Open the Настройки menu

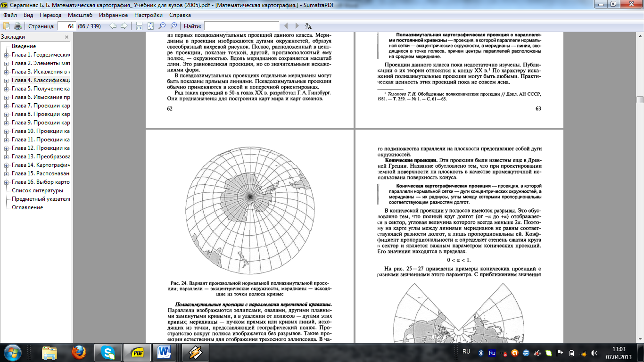[x=148, y=15]
